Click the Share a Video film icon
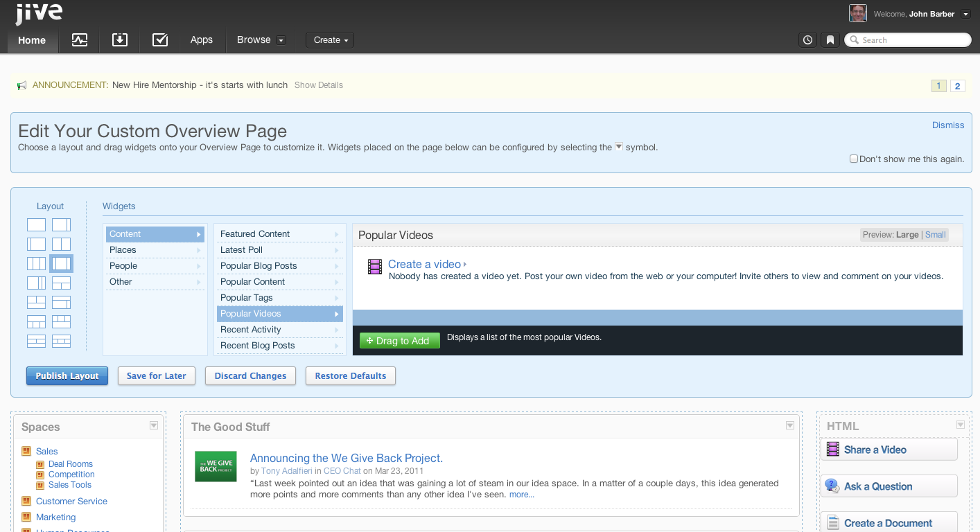980x532 pixels. (x=833, y=450)
